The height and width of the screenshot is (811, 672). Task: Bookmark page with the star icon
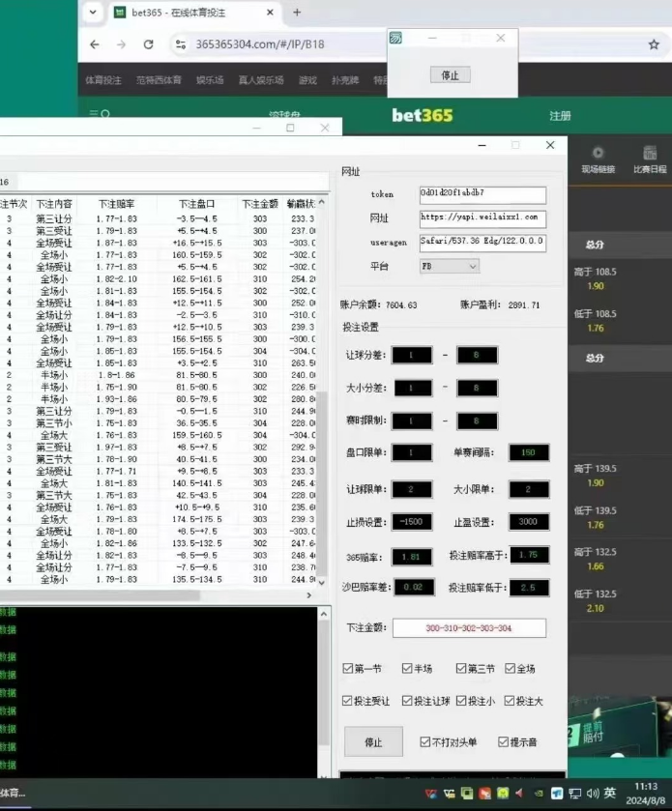pos(655,44)
